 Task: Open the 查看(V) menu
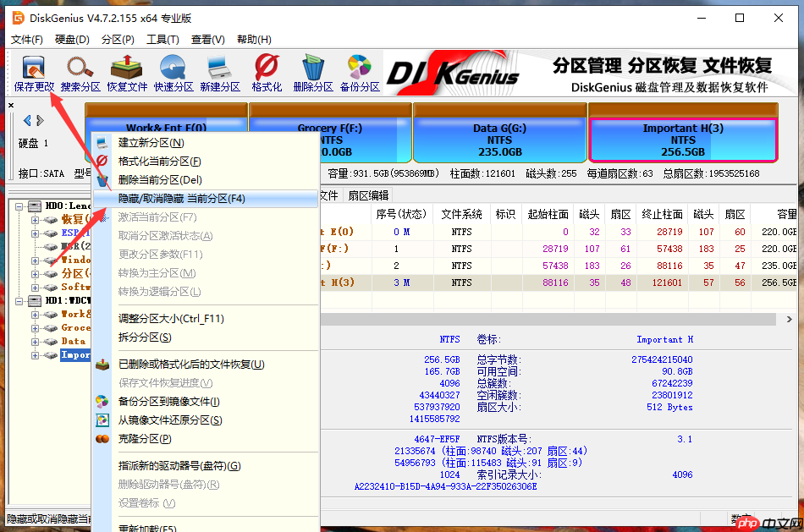(x=207, y=39)
